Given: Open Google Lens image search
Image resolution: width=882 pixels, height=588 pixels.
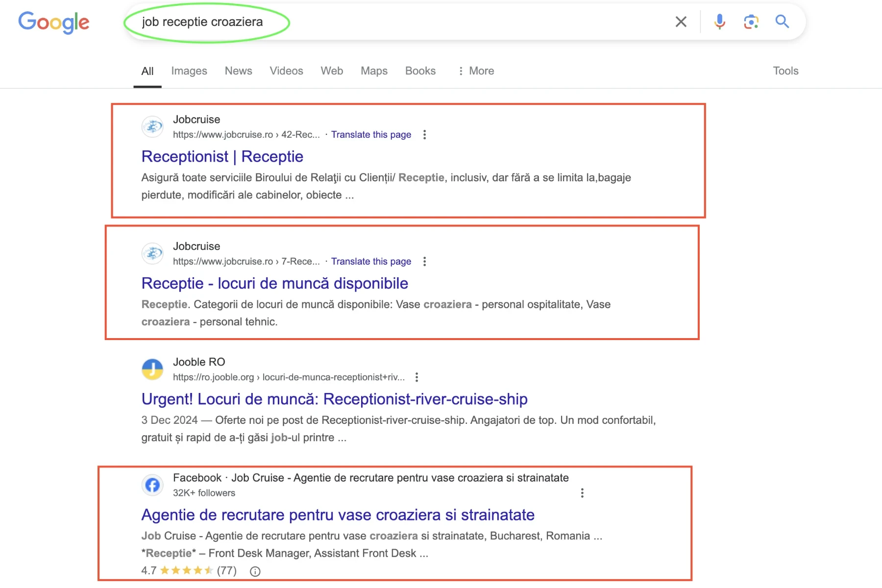Looking at the screenshot, I should point(751,22).
